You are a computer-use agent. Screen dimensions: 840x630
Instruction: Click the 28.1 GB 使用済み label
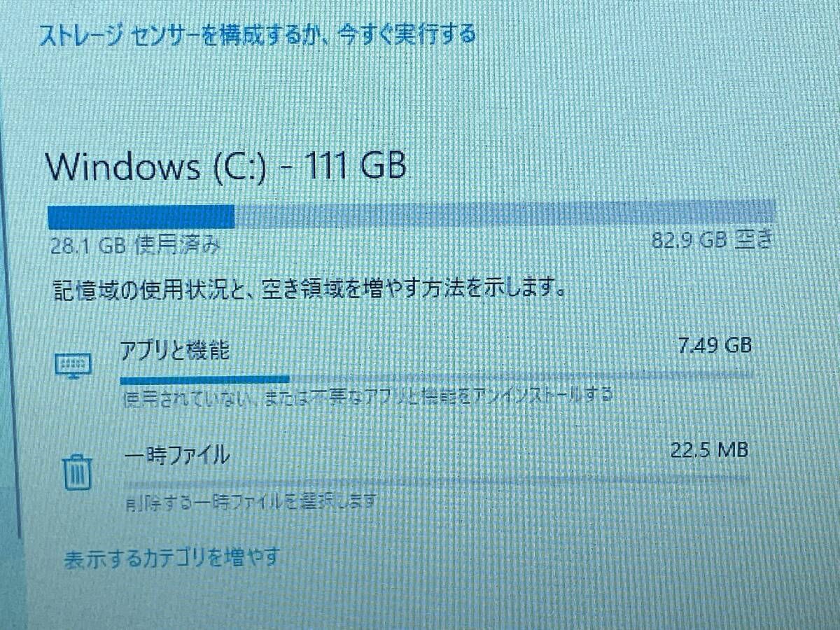(x=137, y=246)
